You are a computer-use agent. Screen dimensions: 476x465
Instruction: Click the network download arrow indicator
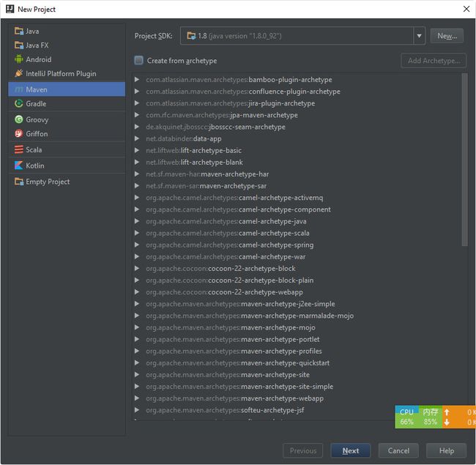(x=447, y=422)
